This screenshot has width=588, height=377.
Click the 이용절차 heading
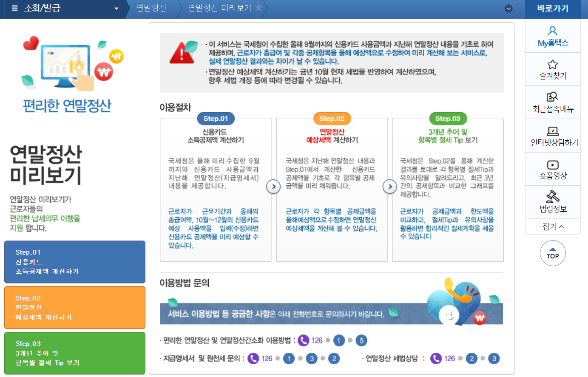tap(175, 108)
